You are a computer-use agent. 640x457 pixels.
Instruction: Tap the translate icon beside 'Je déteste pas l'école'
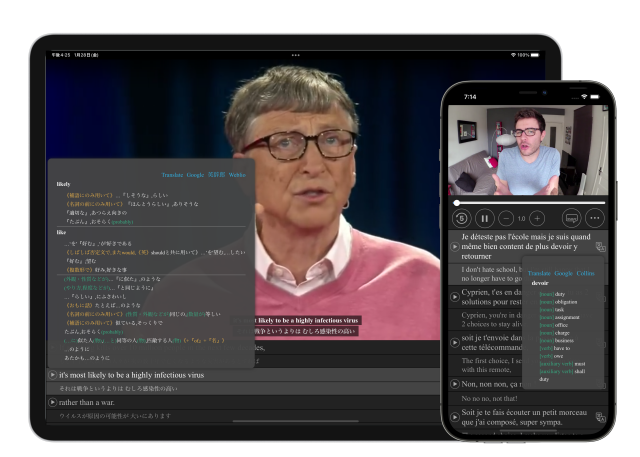coord(600,247)
